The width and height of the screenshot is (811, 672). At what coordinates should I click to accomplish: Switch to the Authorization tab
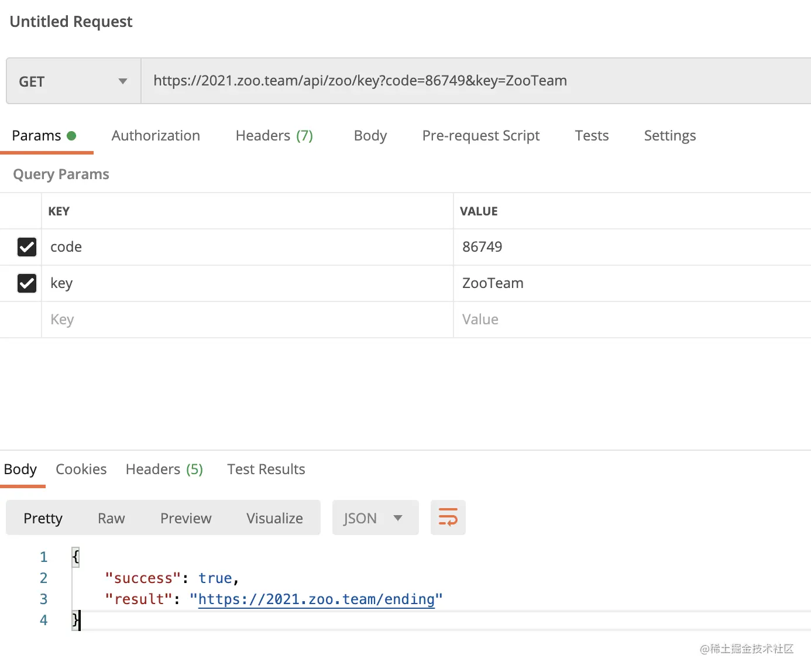(156, 136)
